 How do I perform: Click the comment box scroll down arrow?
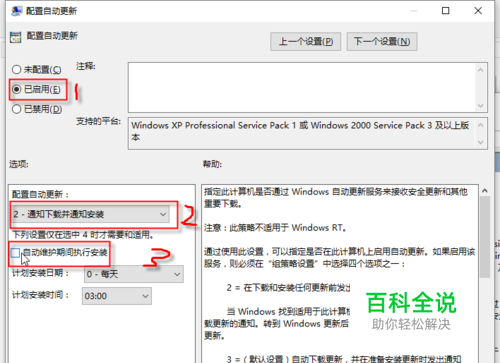[481, 106]
